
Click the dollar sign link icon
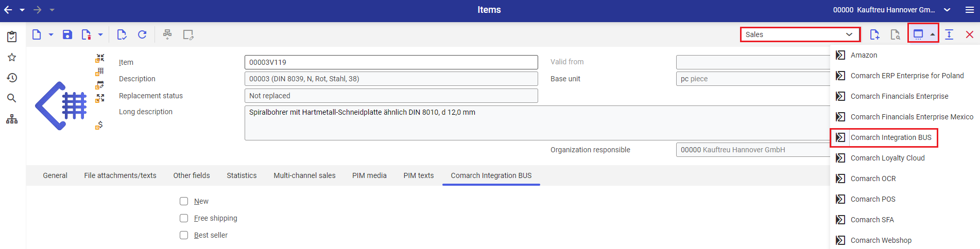(x=99, y=125)
